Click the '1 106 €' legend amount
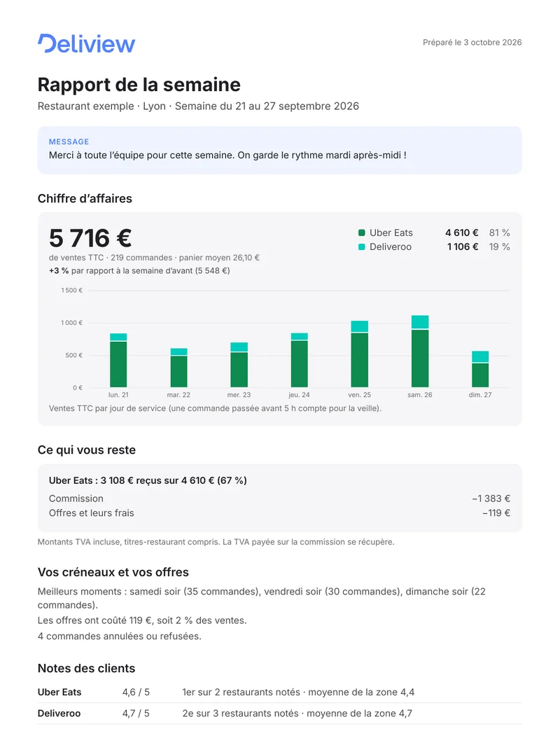 (x=463, y=247)
